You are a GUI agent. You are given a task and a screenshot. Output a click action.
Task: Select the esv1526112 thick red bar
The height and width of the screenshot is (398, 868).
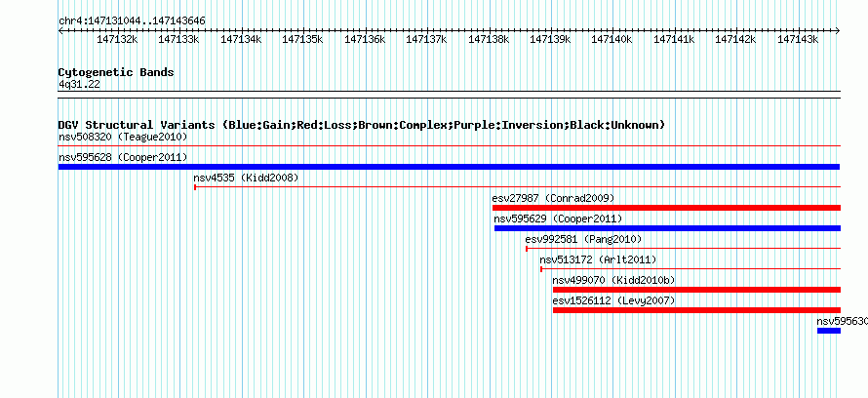coord(697,310)
